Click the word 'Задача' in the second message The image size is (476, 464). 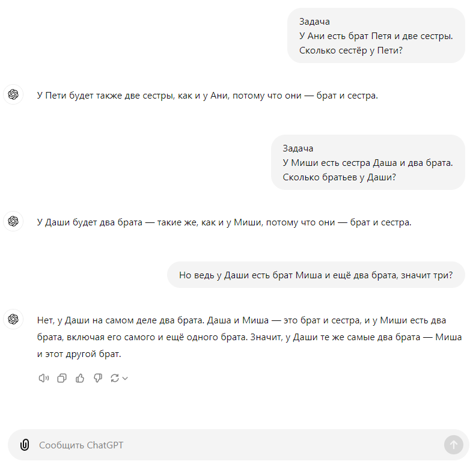298,148
